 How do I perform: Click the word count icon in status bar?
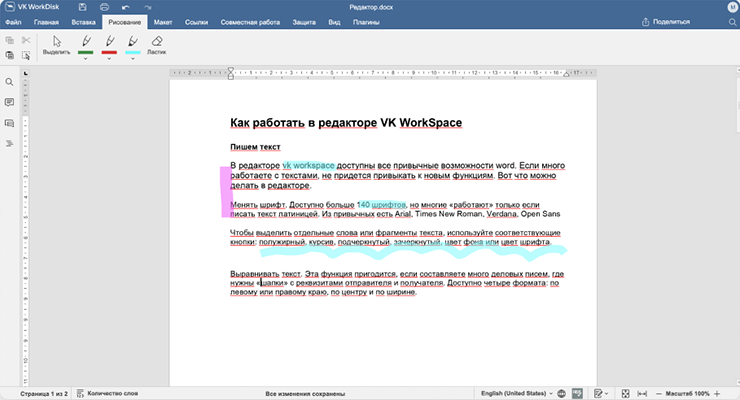(x=80, y=393)
